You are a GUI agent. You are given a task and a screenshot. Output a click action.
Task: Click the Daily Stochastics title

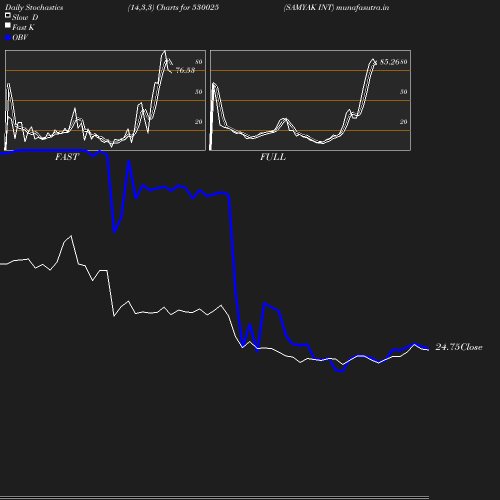tap(34, 7)
